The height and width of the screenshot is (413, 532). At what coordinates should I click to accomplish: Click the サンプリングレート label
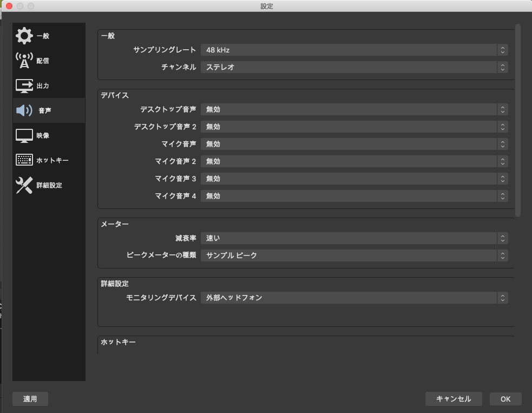tap(164, 50)
